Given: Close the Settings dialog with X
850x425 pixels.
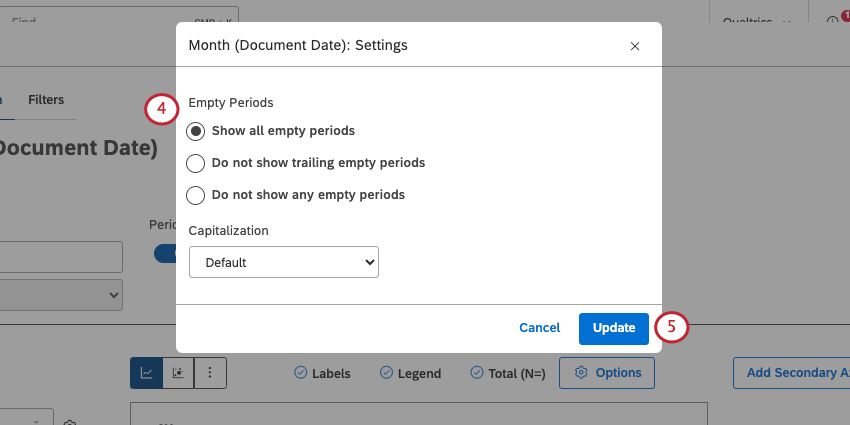Looking at the screenshot, I should click(634, 46).
